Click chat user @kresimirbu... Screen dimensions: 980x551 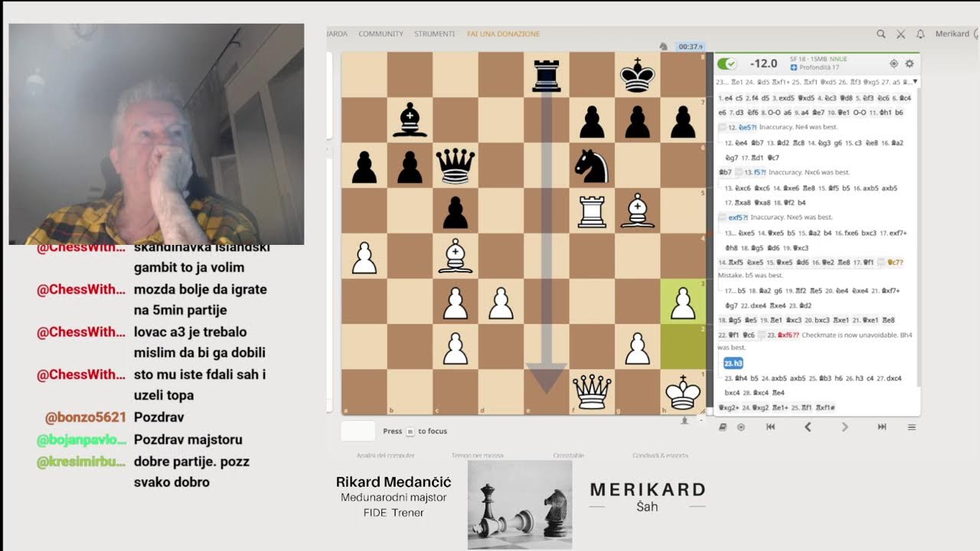(81, 462)
